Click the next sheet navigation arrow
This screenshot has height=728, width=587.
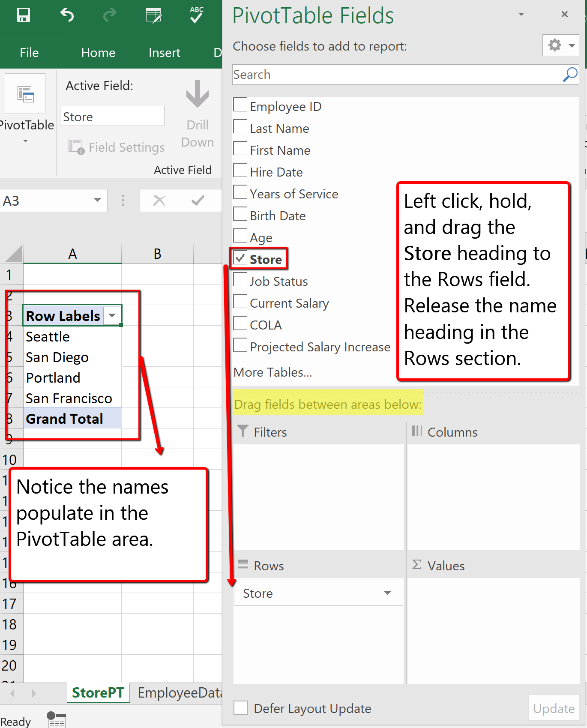click(x=34, y=693)
